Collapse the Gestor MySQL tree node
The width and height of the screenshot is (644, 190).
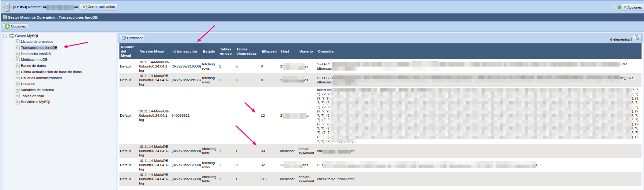[5, 36]
